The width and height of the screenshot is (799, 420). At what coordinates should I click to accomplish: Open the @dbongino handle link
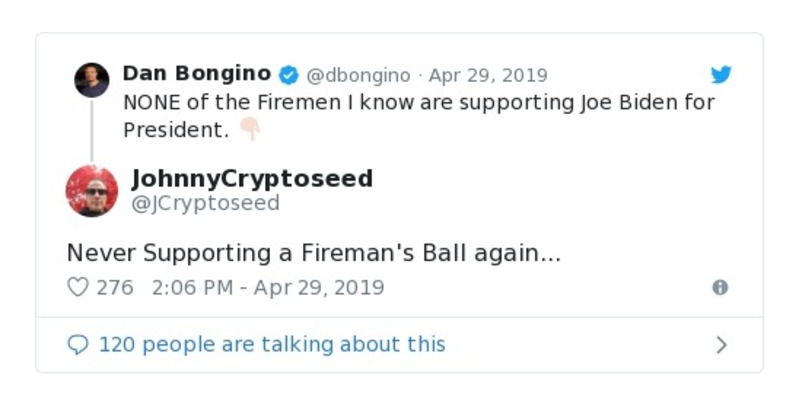tap(358, 75)
